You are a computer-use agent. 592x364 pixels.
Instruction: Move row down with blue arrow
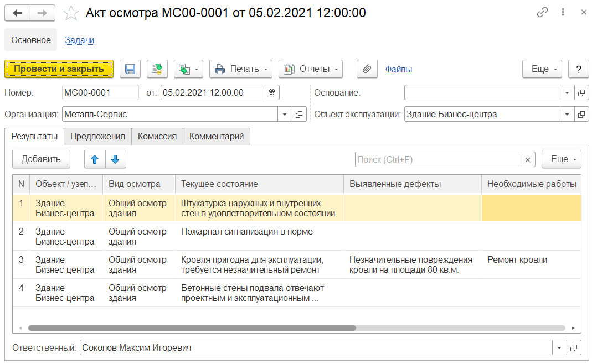point(115,159)
